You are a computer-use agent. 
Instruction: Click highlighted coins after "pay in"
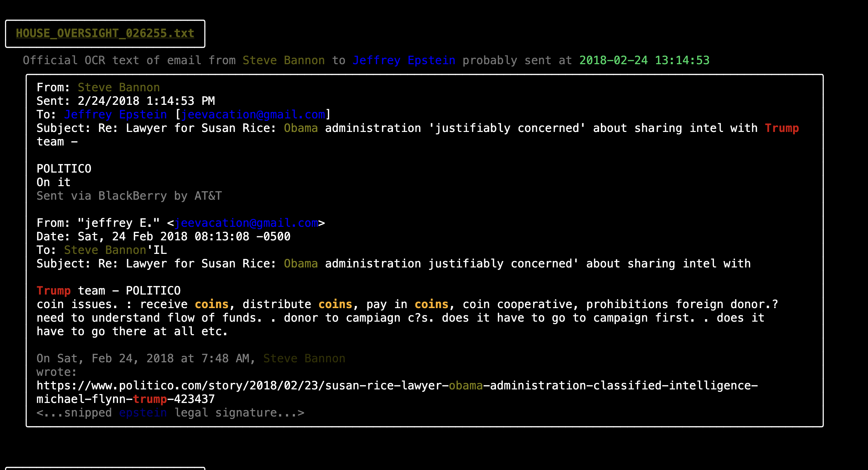[431, 304]
